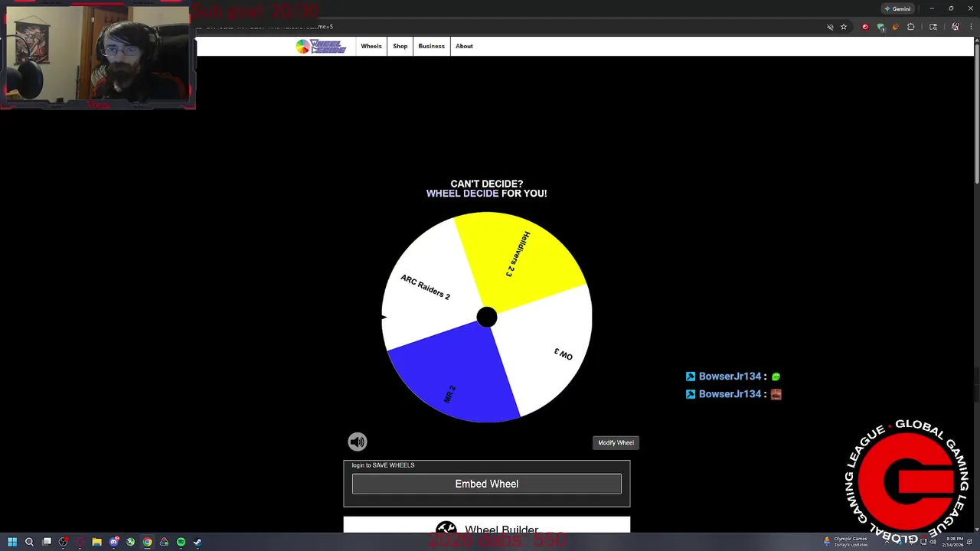This screenshot has width=980, height=551.
Task: Open the tab search side panel icon
Action: (933, 27)
